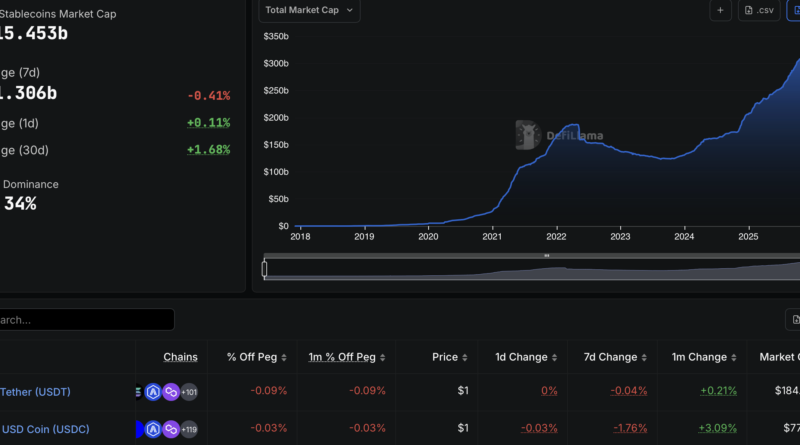Sort table by % Off Peg

coord(256,357)
